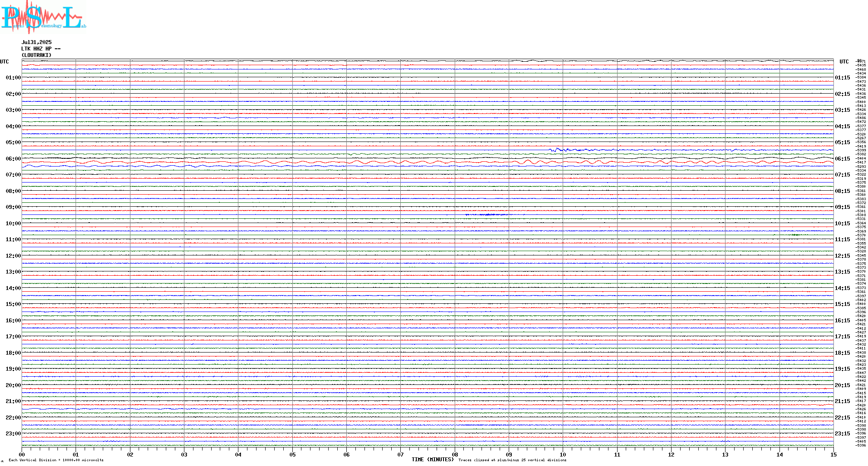Click the 23:15 end-time label
The height and width of the screenshot is (466, 868).
(x=843, y=434)
